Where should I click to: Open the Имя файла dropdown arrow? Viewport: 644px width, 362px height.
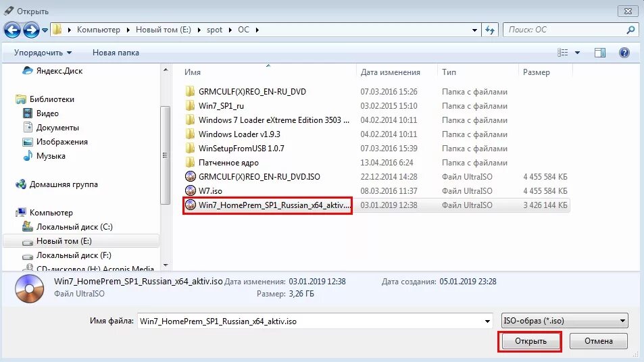click(487, 321)
